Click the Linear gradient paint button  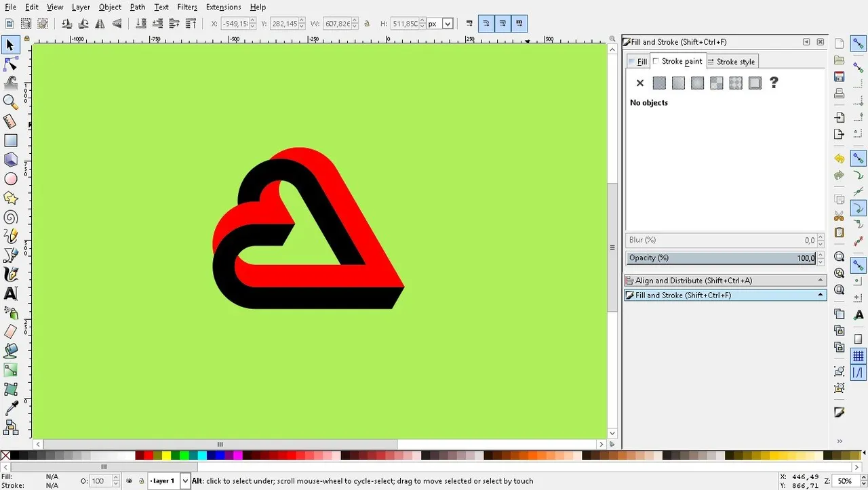click(x=678, y=83)
